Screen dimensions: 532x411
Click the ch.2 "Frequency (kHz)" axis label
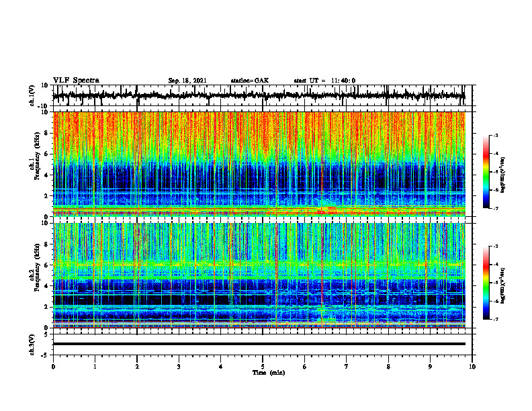pos(37,267)
